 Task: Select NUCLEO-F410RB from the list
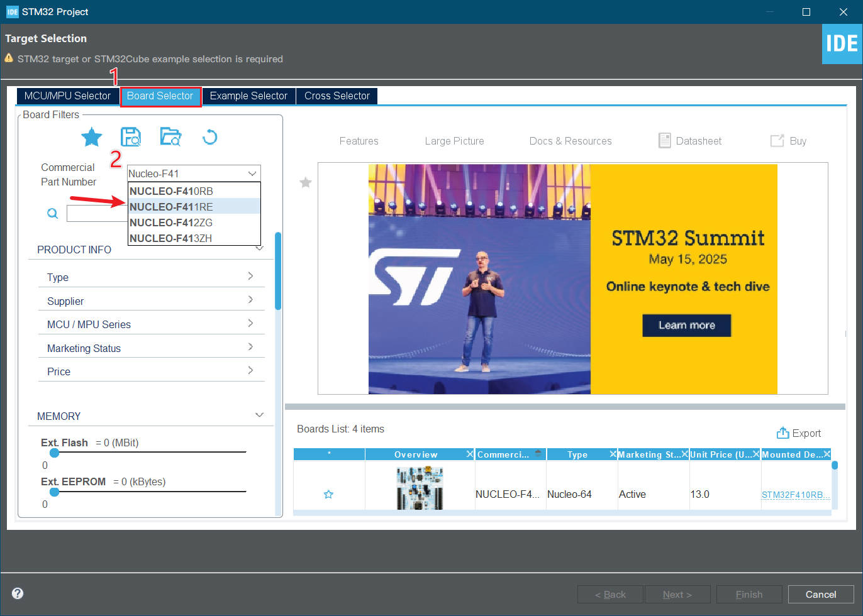[194, 191]
